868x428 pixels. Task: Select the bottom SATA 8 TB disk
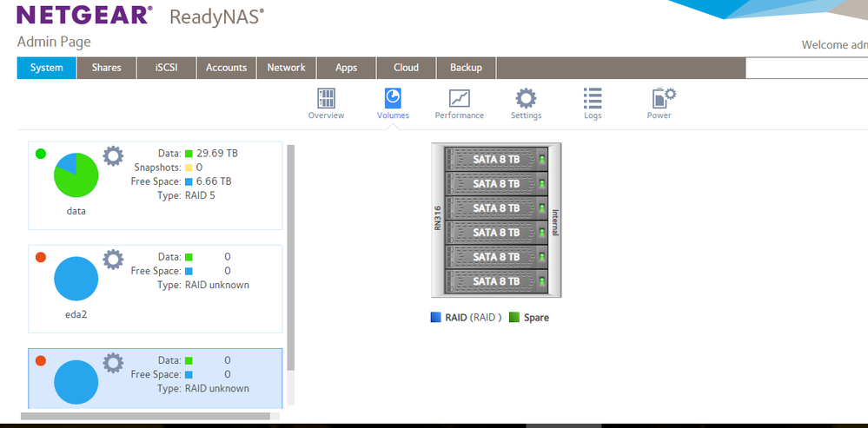pos(496,281)
